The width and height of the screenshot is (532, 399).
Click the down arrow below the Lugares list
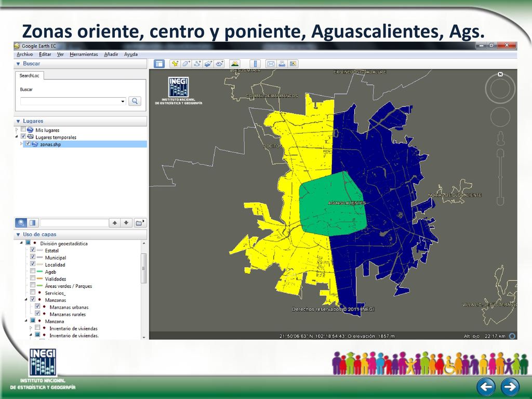click(126, 223)
